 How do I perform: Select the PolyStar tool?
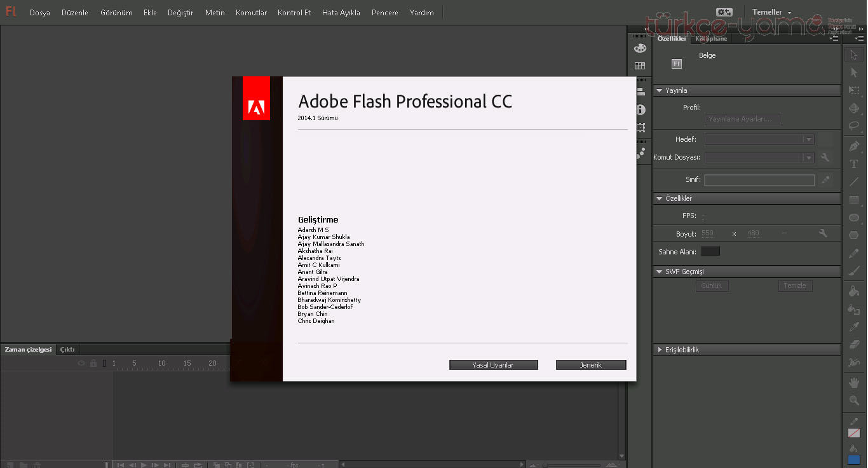coord(854,235)
